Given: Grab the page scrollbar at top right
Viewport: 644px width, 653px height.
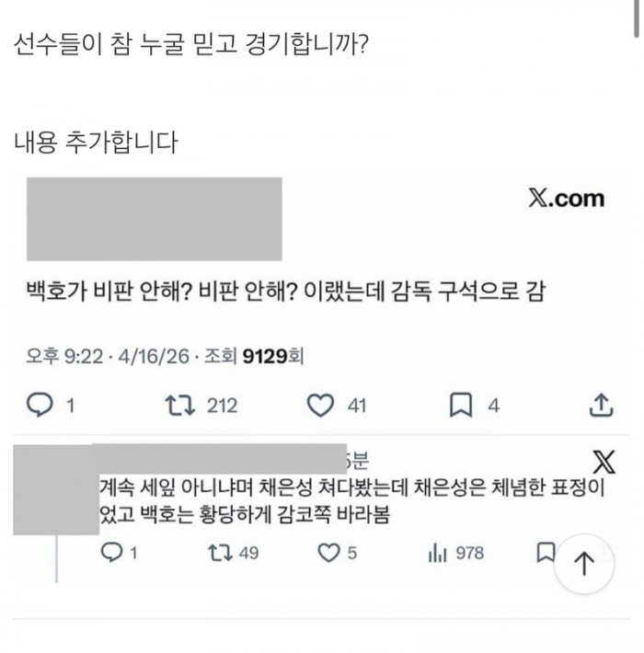Looking at the screenshot, I should pos(637,18).
